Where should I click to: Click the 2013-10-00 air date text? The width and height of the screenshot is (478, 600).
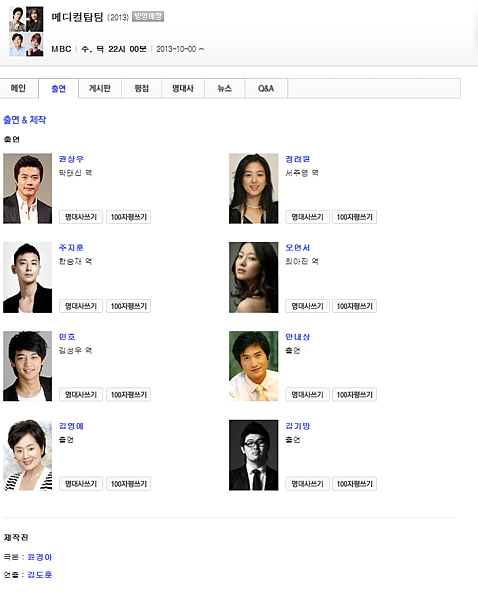point(180,49)
